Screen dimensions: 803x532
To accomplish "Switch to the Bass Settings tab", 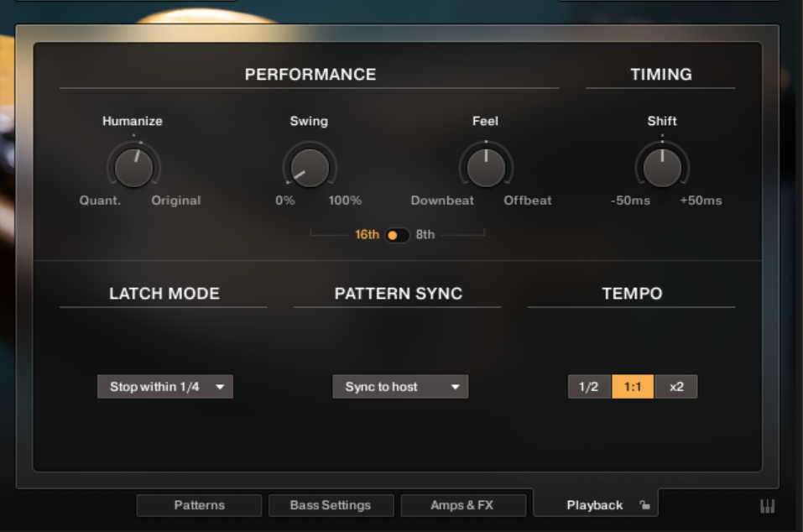I will [331, 505].
